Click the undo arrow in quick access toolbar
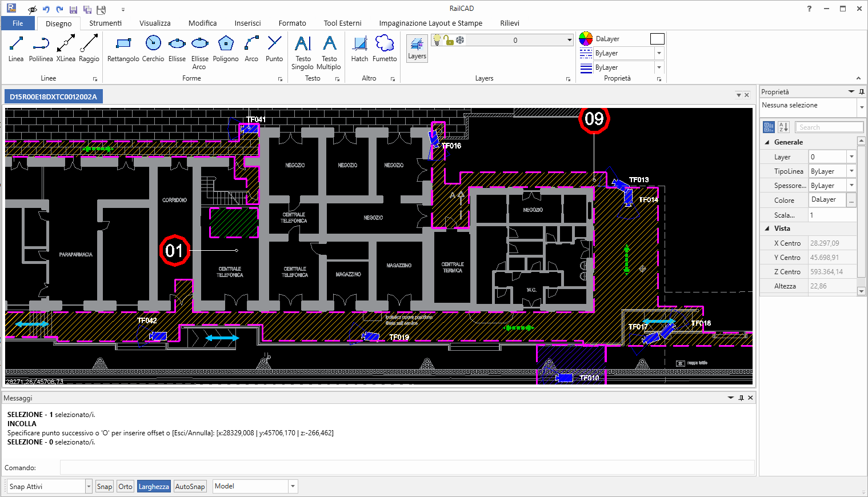This screenshot has height=497, width=868. pos(46,9)
